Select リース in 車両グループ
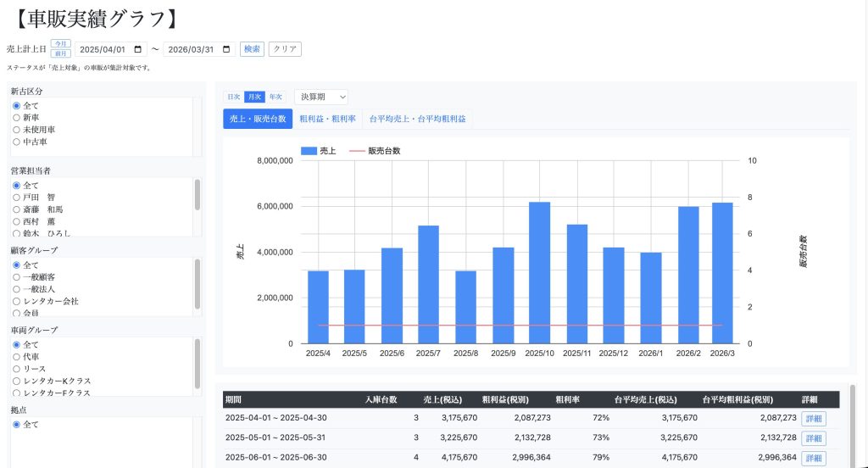868x468 pixels. (x=16, y=369)
